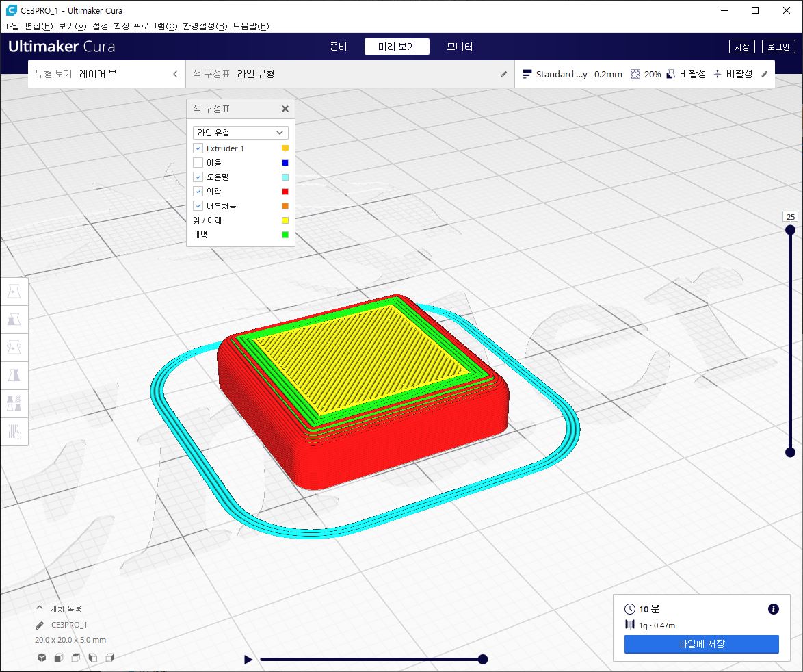
Task: Select the Scale tool in left toolbar
Action: coord(14,320)
